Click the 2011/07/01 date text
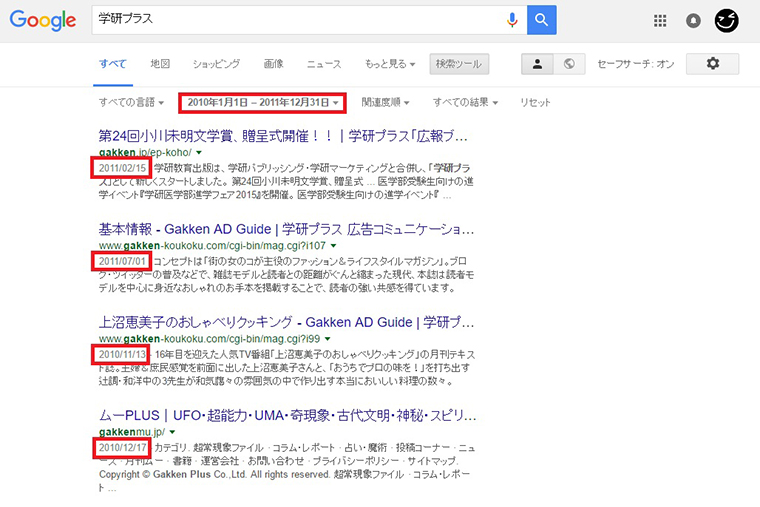The width and height of the screenshot is (760, 507). pos(122,261)
